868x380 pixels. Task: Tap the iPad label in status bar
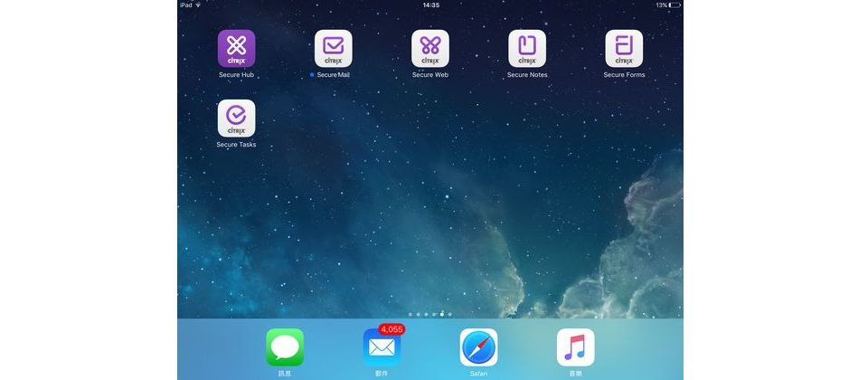185,5
